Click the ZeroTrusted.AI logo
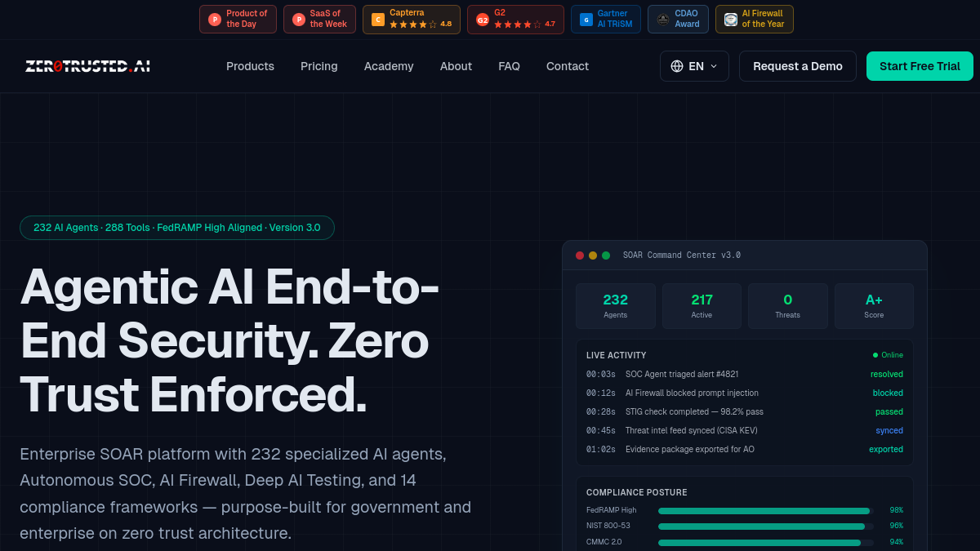 (87, 66)
